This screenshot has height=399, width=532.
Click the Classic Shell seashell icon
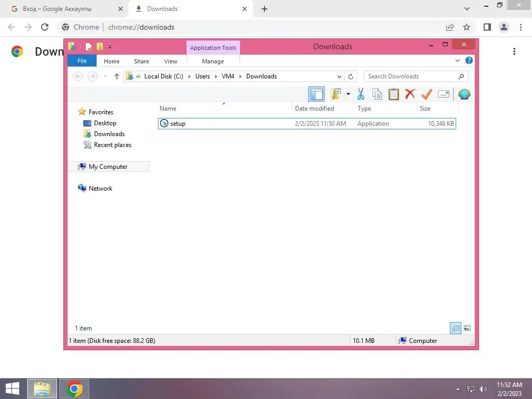[464, 94]
